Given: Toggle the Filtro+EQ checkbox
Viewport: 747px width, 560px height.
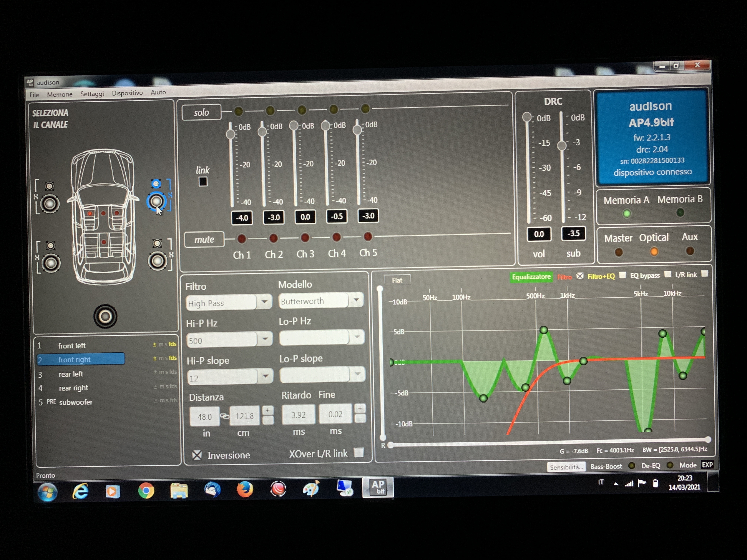Looking at the screenshot, I should click(622, 275).
